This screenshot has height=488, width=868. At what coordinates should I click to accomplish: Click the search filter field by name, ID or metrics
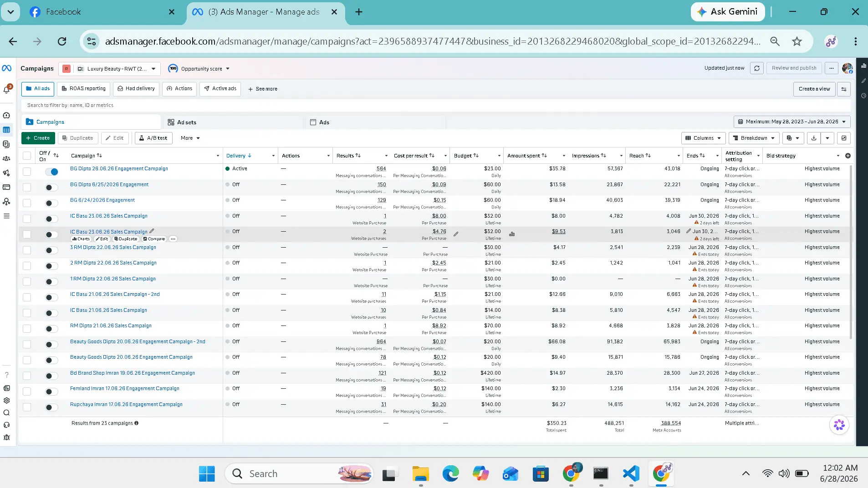click(x=436, y=105)
